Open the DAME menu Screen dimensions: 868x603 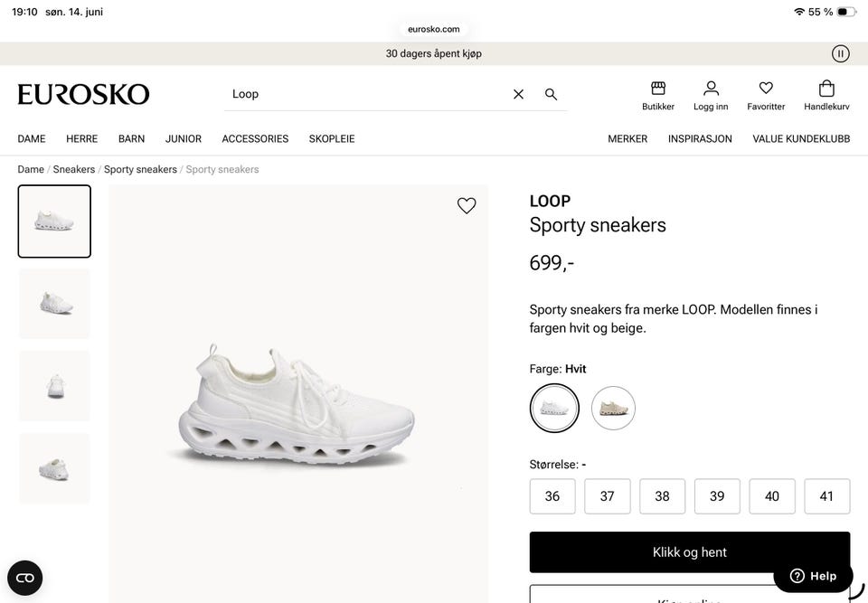click(32, 139)
